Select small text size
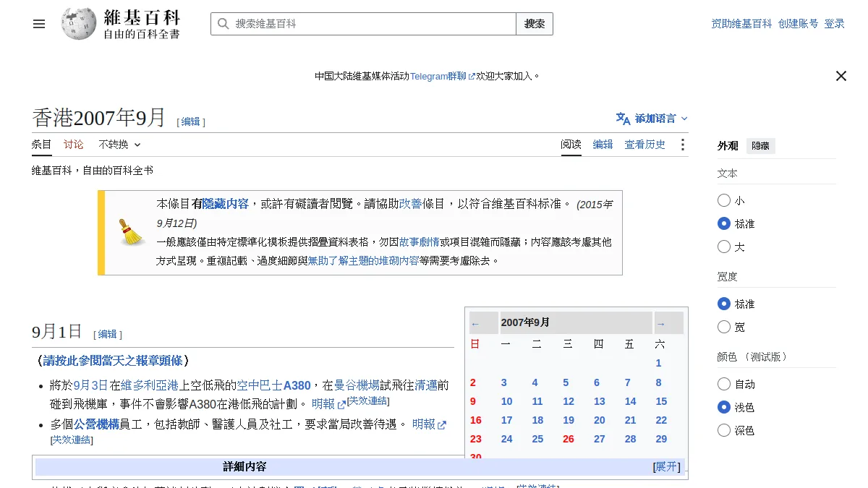 tap(724, 200)
